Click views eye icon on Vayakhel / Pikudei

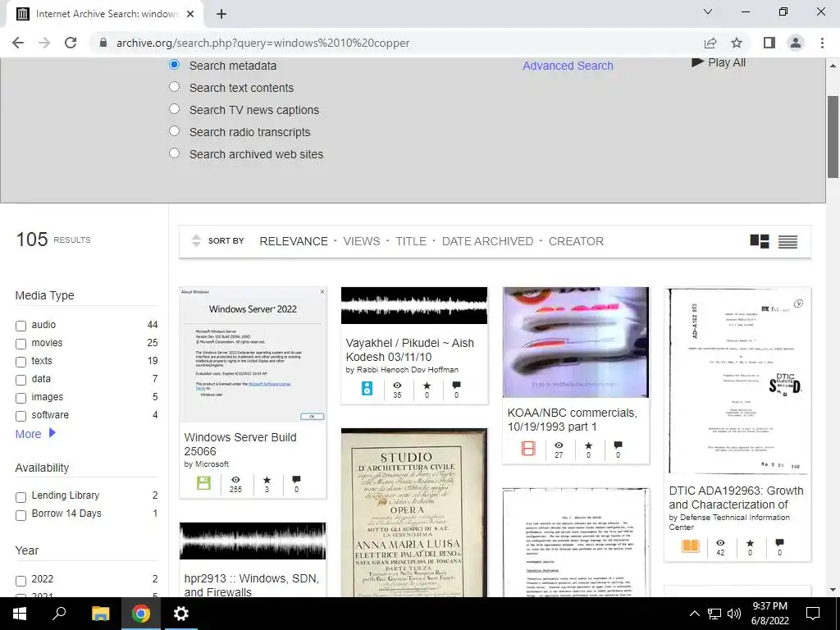click(x=397, y=386)
